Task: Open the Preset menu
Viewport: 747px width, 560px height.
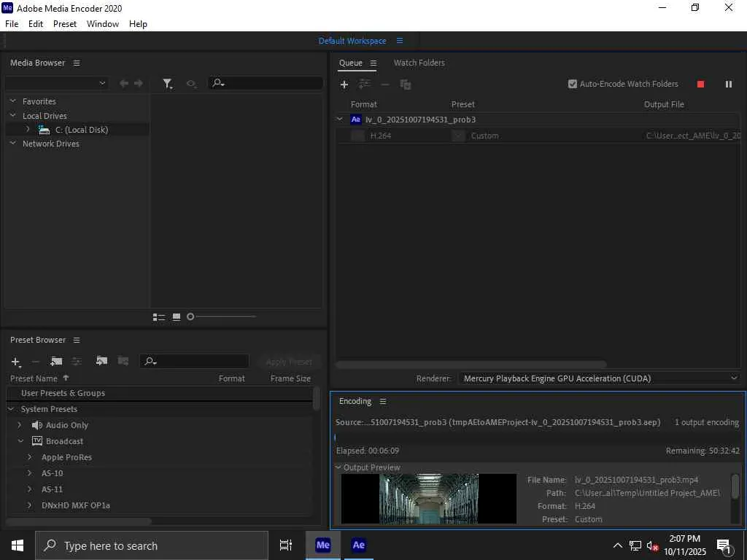Action: [x=65, y=24]
